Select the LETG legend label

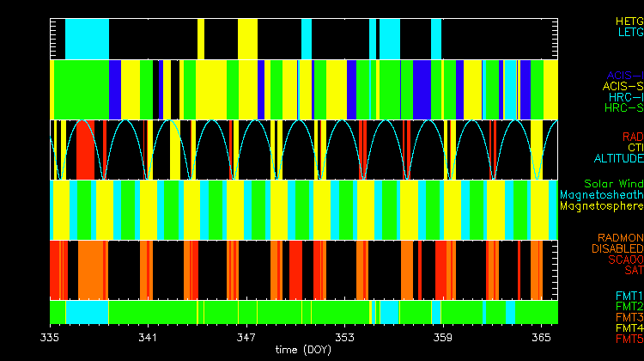pos(629,32)
